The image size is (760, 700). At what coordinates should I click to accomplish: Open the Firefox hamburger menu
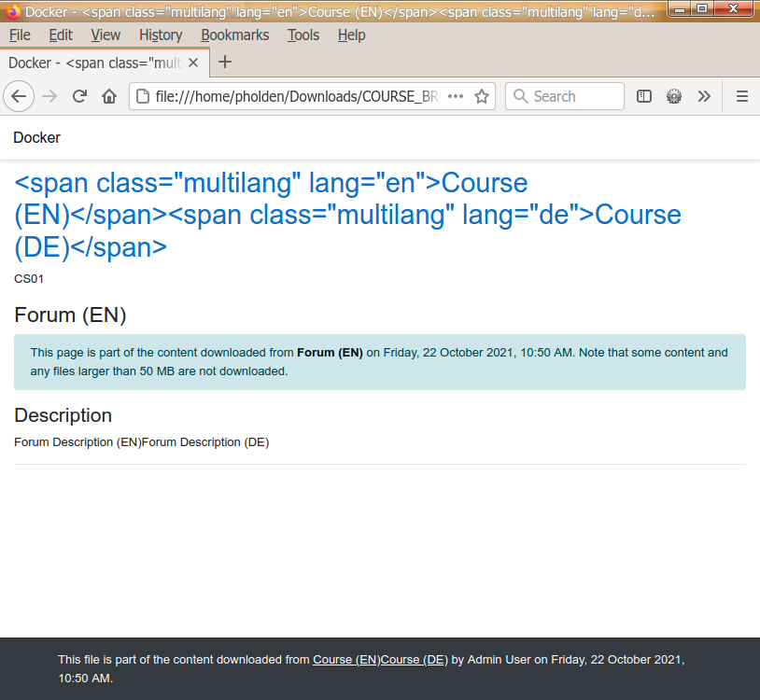tap(741, 96)
